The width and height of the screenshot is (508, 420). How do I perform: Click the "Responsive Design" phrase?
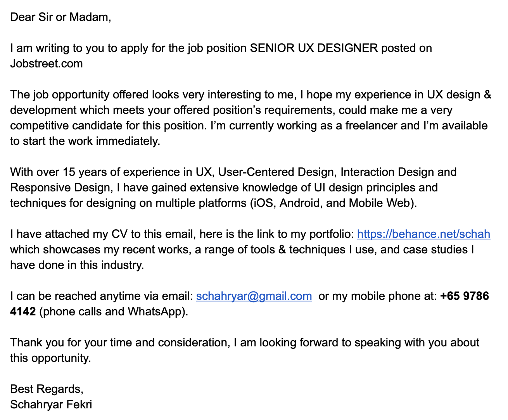[x=60, y=188]
